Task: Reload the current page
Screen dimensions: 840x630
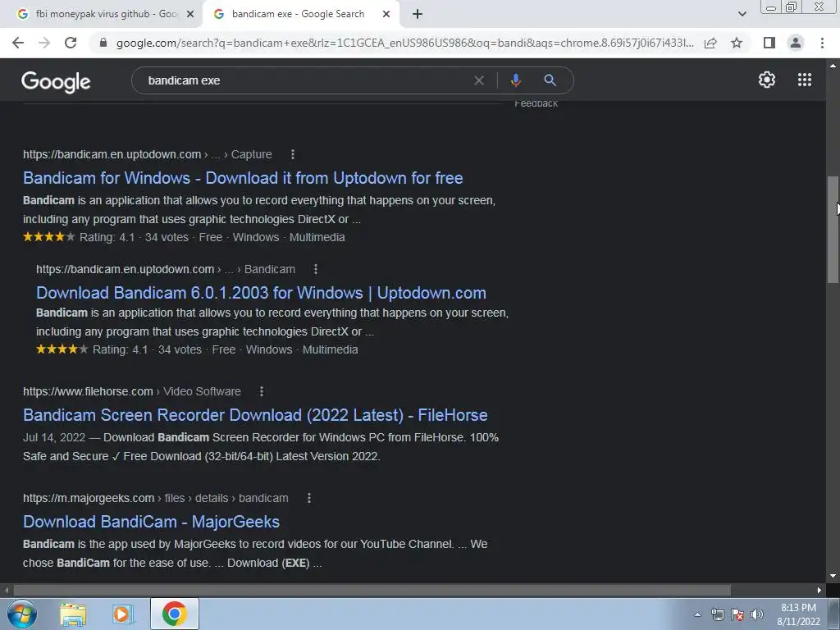Action: pos(71,43)
